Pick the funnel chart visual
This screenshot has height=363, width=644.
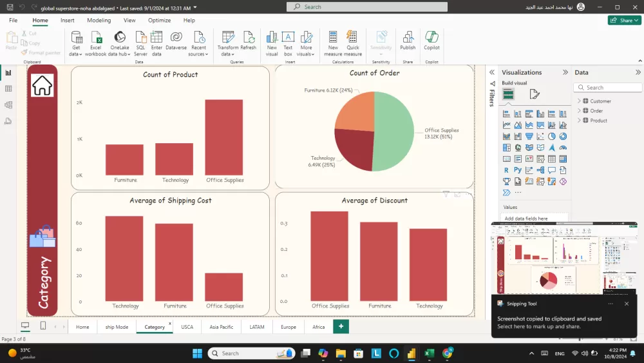[529, 137]
